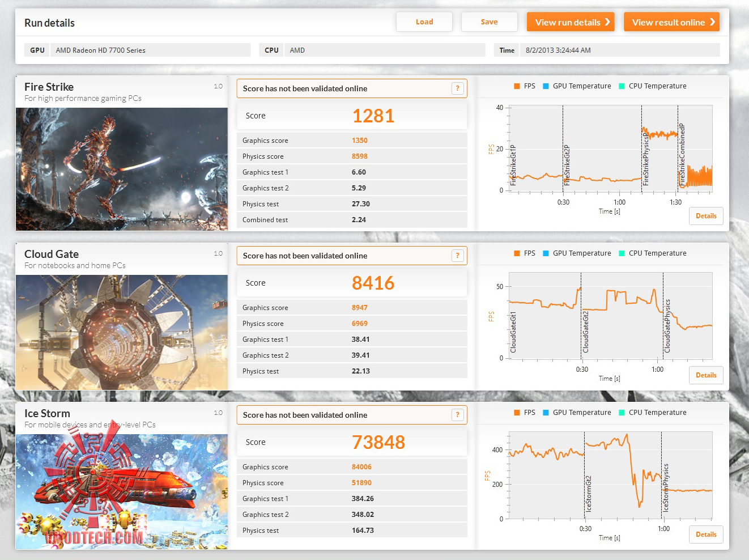Click Fire Strike score 1281

pyautogui.click(x=373, y=116)
